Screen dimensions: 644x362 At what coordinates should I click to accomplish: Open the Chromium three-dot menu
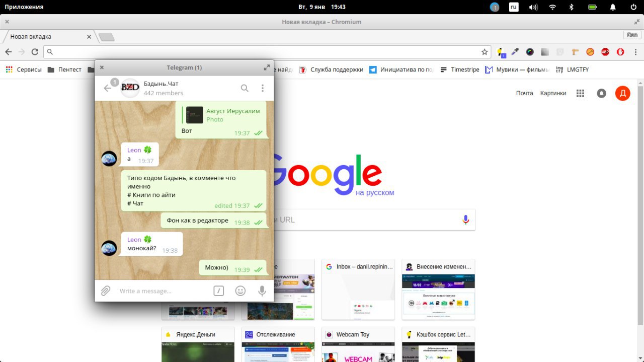point(635,52)
